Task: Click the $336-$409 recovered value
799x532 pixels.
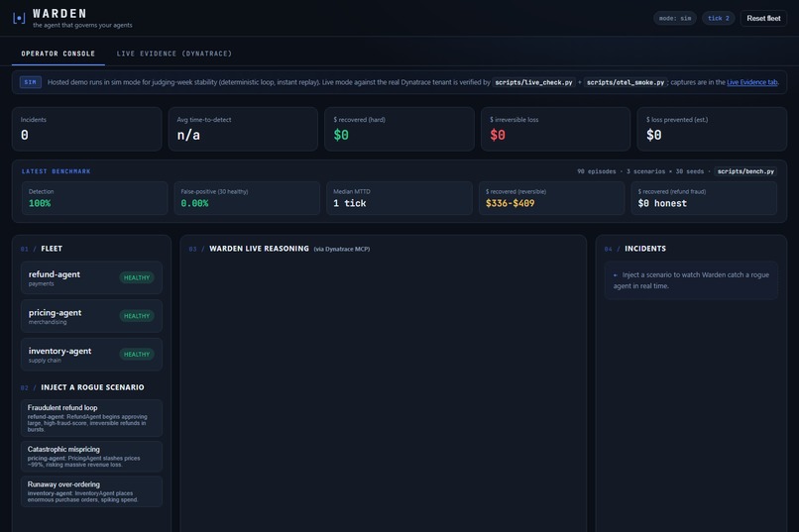Action: 511,204
